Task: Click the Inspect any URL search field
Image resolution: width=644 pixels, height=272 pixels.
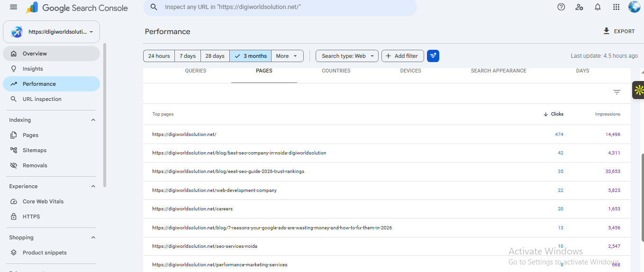Action: click(280, 7)
